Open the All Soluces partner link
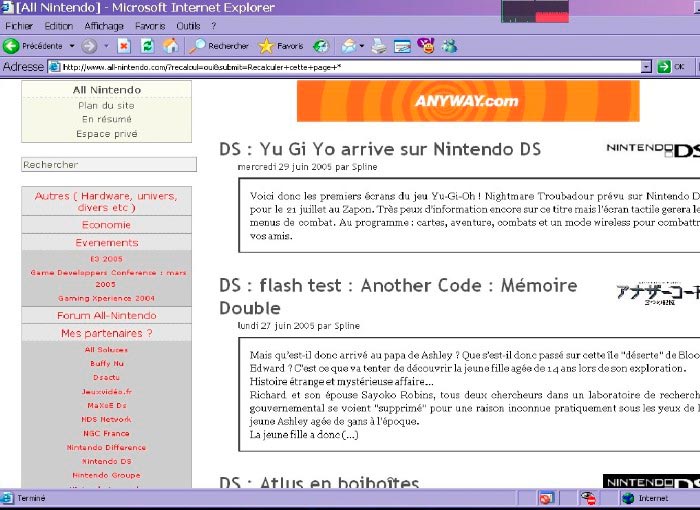The image size is (700, 510). tap(106, 350)
